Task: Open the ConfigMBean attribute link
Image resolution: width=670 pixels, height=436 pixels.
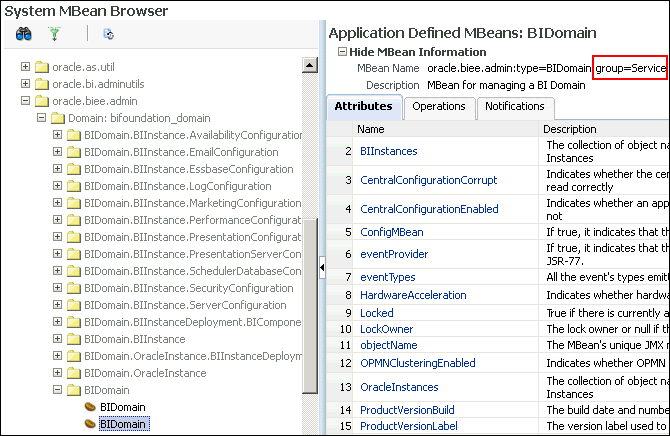Action: point(391,231)
